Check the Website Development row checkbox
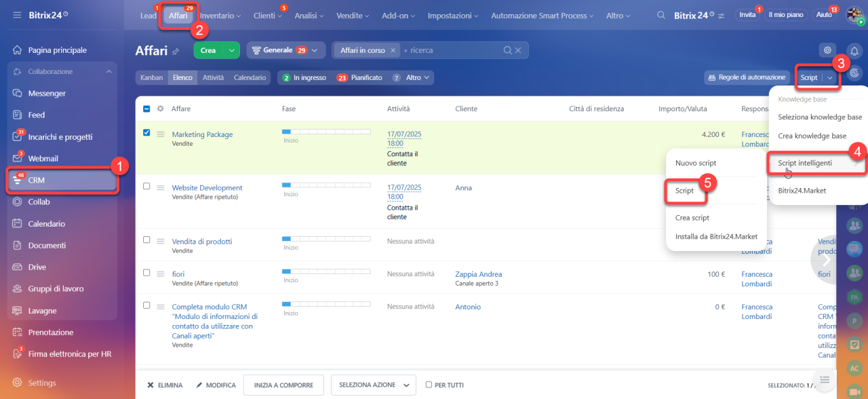 point(146,186)
